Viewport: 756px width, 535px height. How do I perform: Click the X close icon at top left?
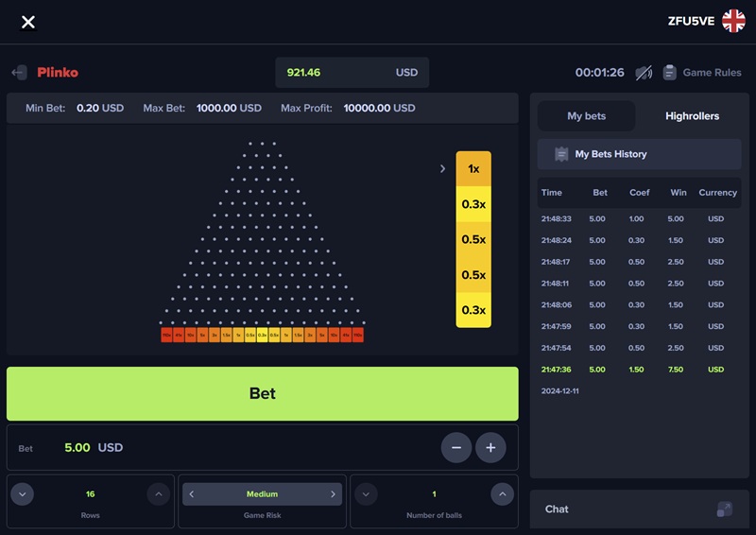pyautogui.click(x=28, y=22)
